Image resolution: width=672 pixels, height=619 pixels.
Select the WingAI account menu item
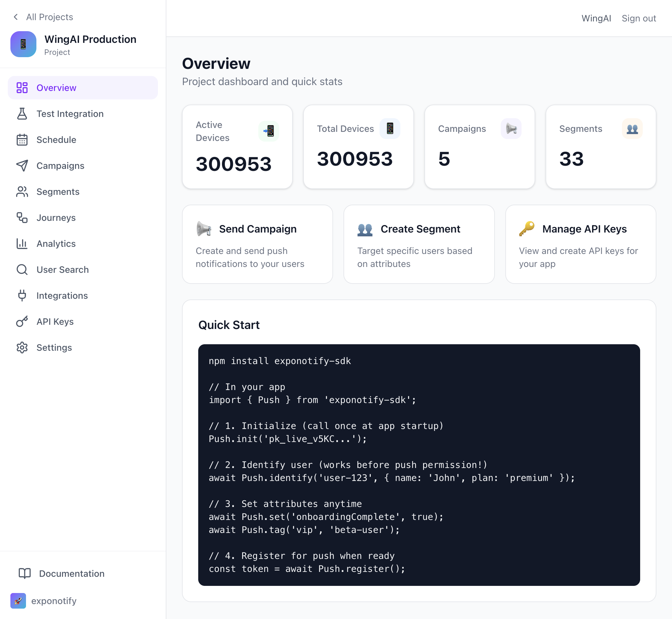(596, 18)
